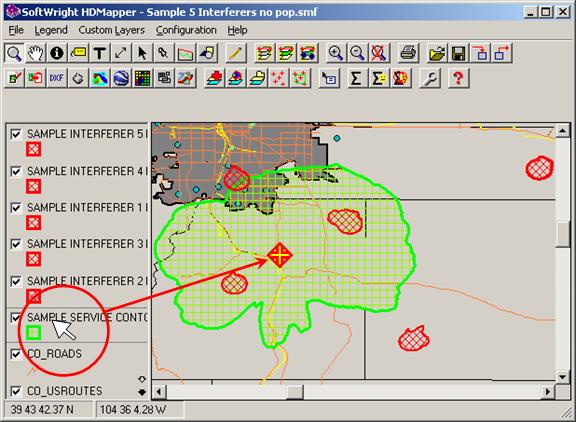
Task: Click the DXF export icon
Action: point(56,78)
